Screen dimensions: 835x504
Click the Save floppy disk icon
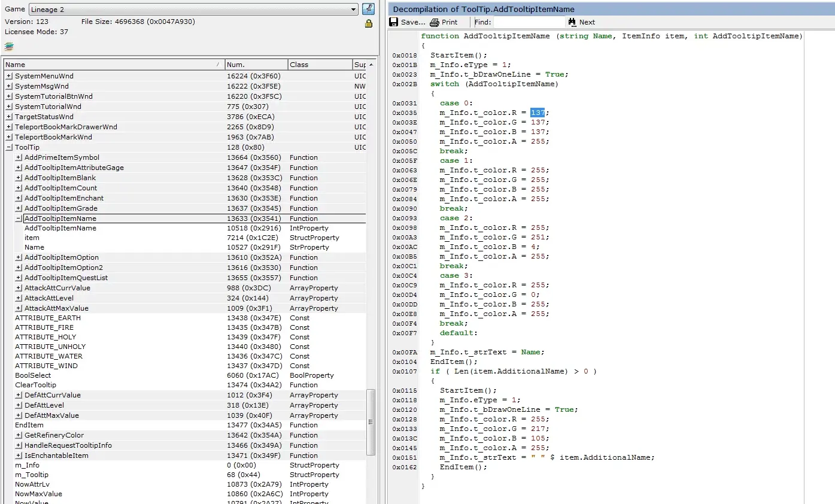394,22
